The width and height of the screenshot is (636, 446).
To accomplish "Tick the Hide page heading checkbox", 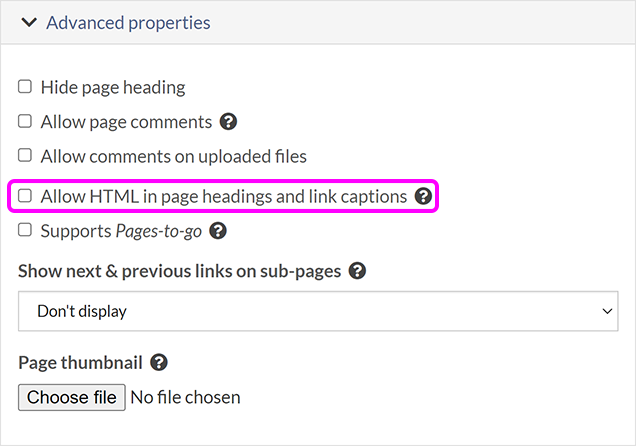I will click(25, 87).
